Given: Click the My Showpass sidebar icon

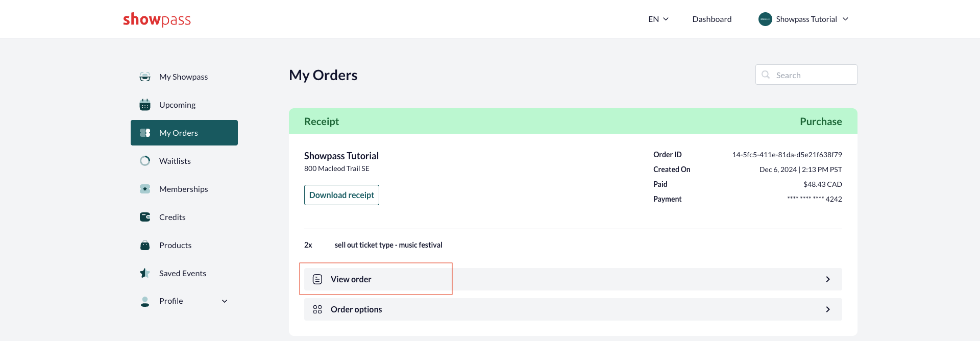Looking at the screenshot, I should pyautogui.click(x=145, y=77).
